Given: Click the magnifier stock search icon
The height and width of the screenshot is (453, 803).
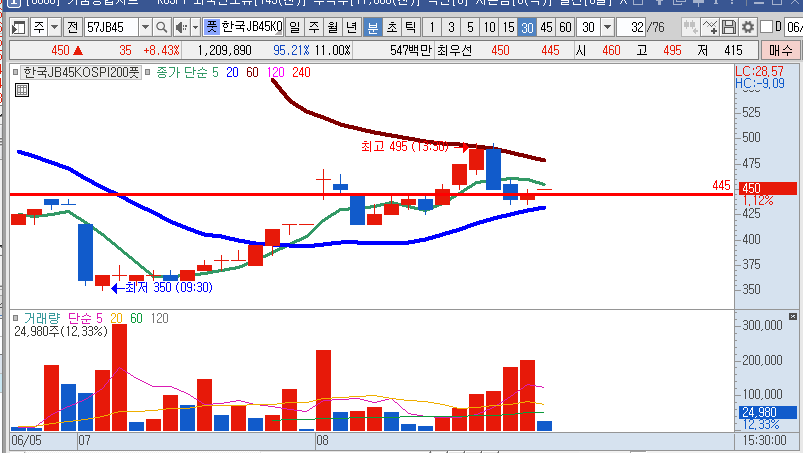Looking at the screenshot, I should pyautogui.click(x=162, y=26).
